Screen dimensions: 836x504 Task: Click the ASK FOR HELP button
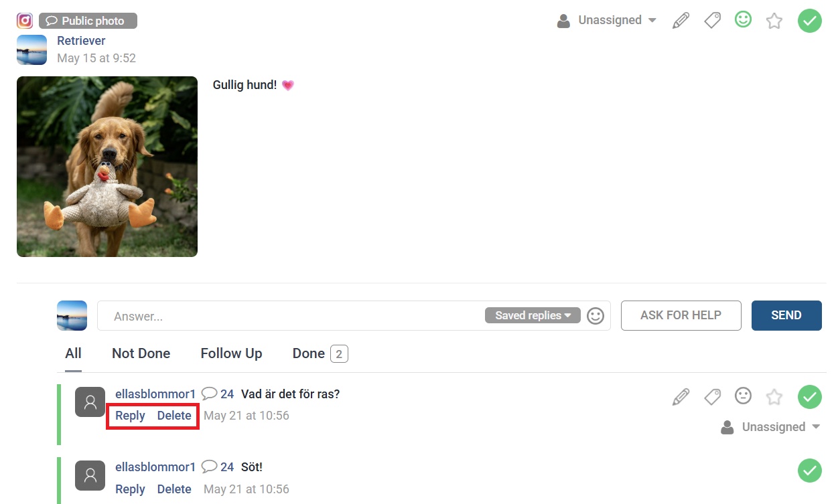coord(681,315)
